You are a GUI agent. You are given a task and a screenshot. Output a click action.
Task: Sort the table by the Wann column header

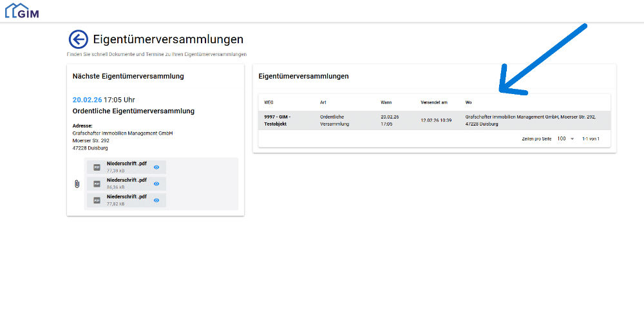pos(386,102)
